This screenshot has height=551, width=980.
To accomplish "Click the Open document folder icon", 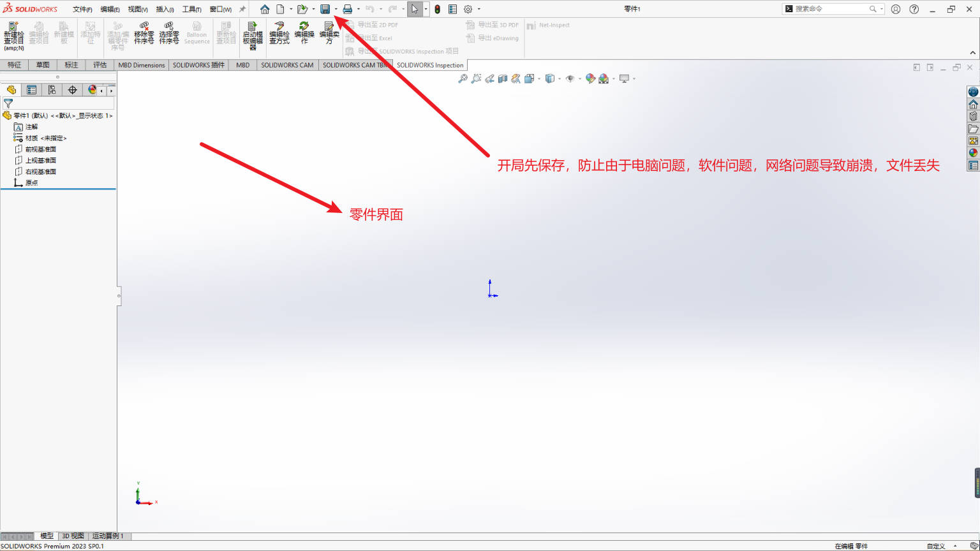I will tap(302, 9).
